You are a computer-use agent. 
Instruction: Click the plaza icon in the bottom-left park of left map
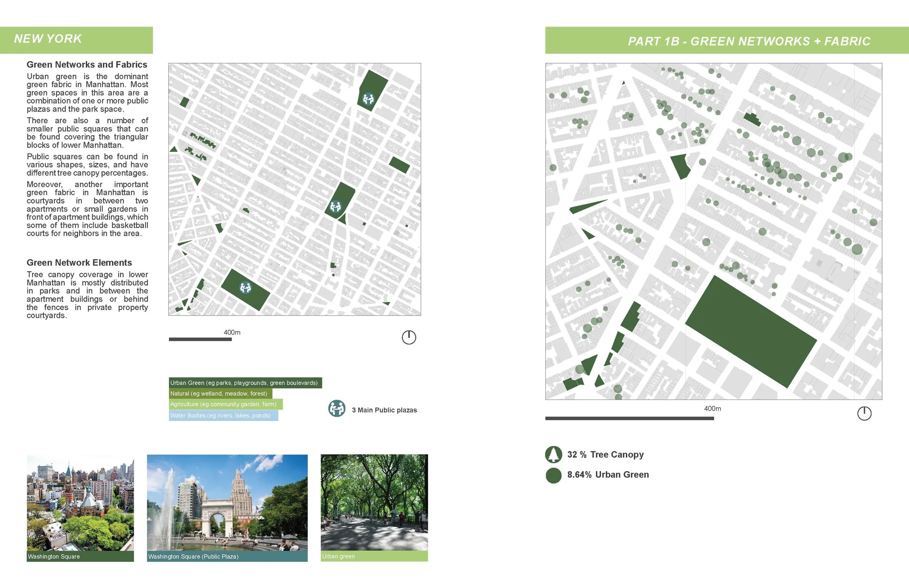coord(245,287)
